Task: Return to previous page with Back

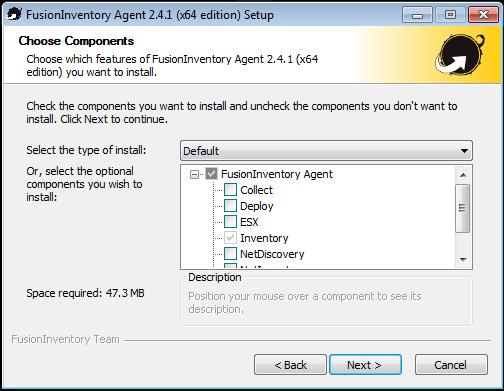Action: coord(290,365)
